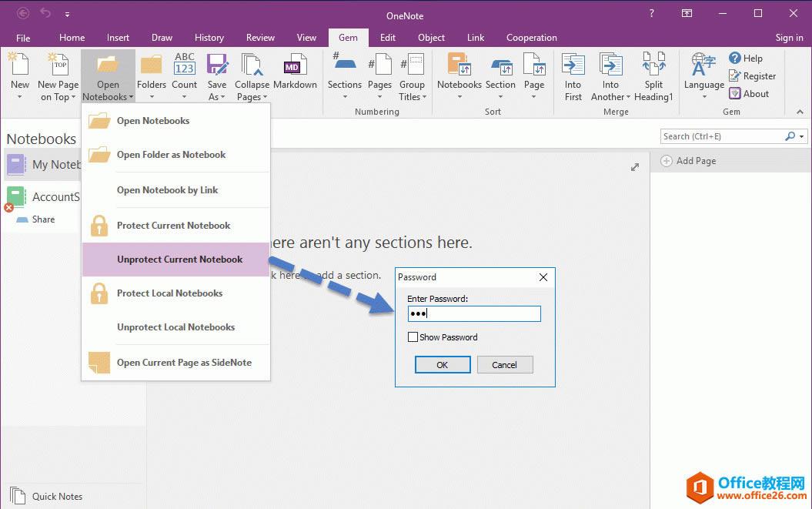
Task: Click the Markdown icon in ribbon
Action: click(295, 67)
